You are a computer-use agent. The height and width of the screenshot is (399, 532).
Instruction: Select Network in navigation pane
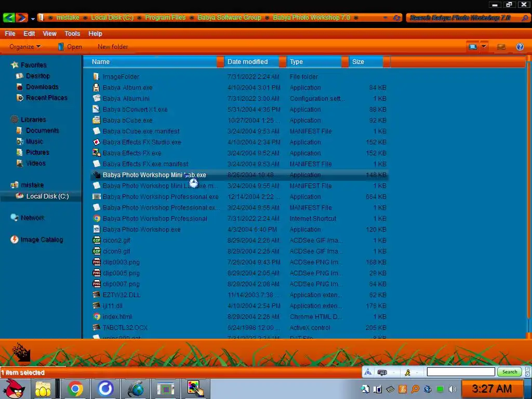point(33,218)
